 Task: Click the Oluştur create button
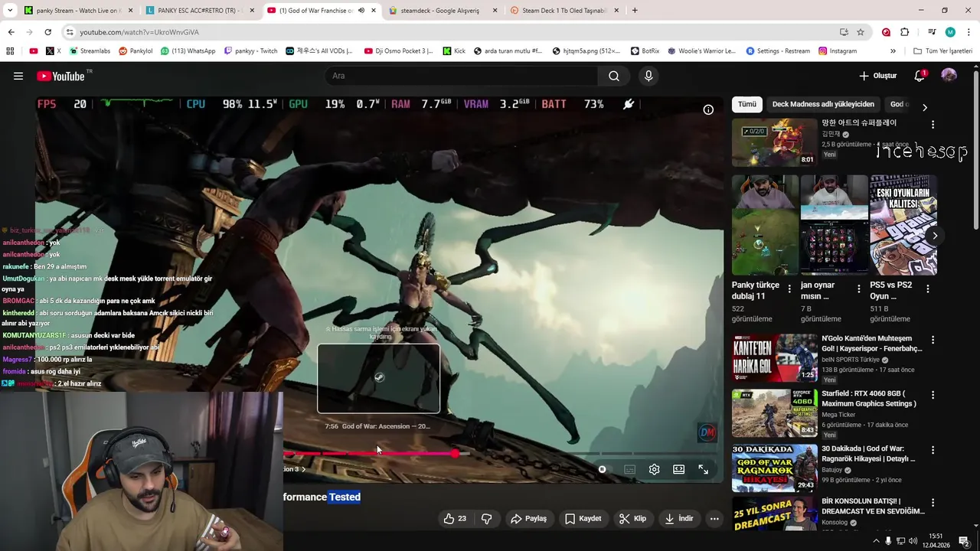pos(877,76)
